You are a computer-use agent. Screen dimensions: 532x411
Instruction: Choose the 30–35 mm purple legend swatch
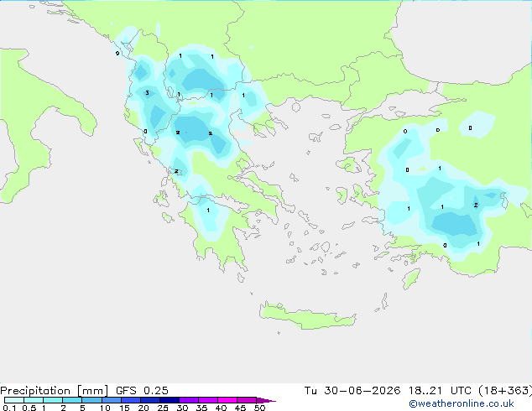[x=189, y=400]
